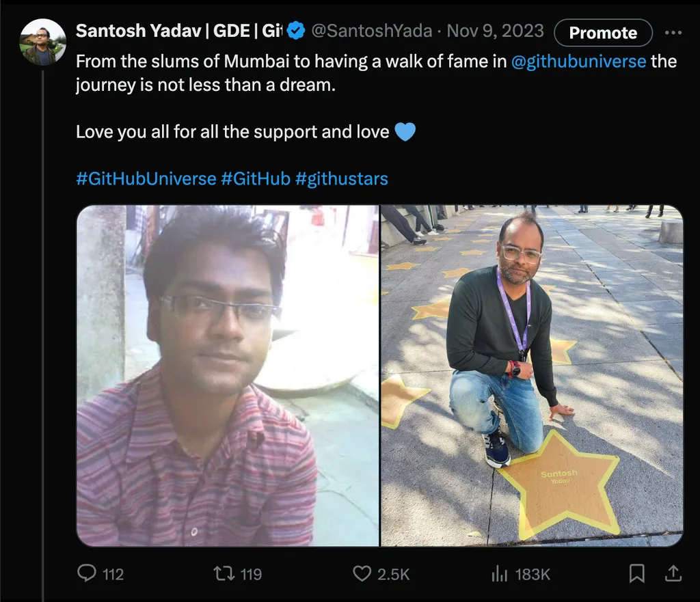Open the #githustars hashtag
Image resolution: width=700 pixels, height=602 pixels.
(x=342, y=179)
